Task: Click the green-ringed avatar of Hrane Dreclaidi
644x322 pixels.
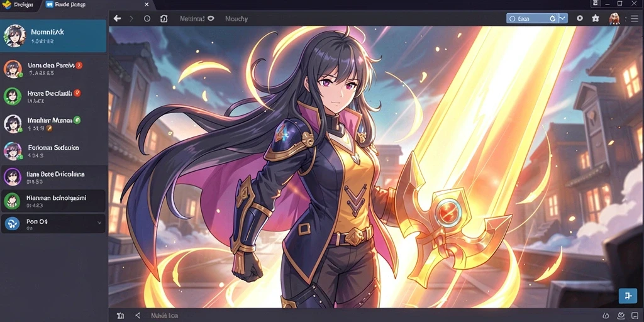Action: click(13, 96)
